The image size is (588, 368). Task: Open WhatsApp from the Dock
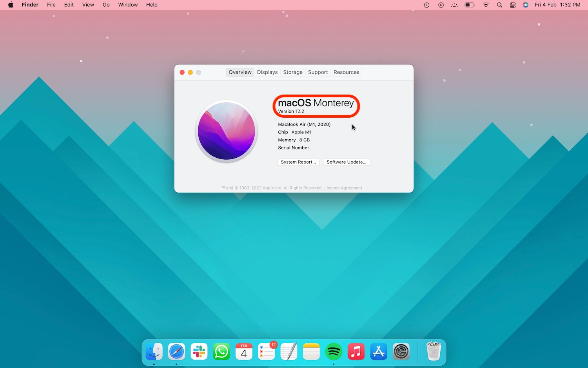pos(221,351)
